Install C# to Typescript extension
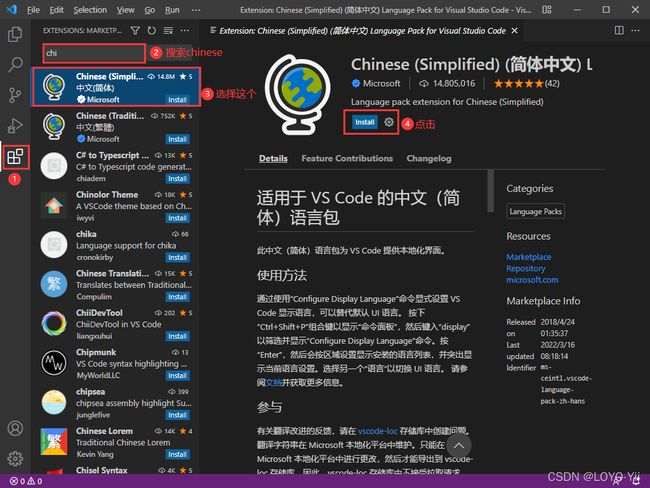650x488 pixels. coord(177,178)
